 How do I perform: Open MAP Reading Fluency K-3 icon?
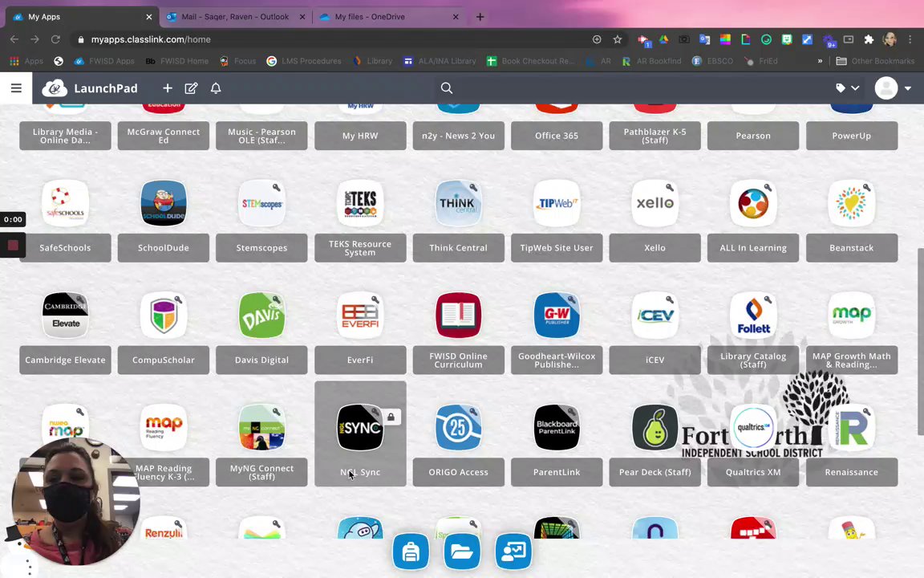tap(164, 427)
